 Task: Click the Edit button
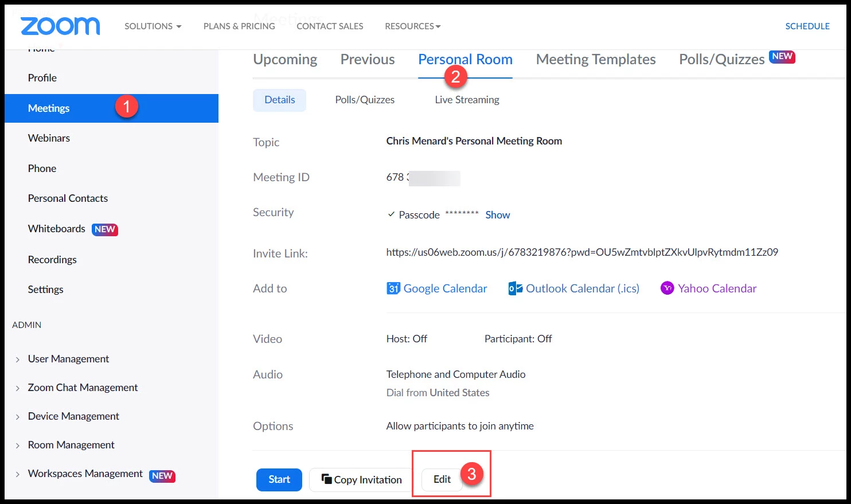pyautogui.click(x=442, y=479)
